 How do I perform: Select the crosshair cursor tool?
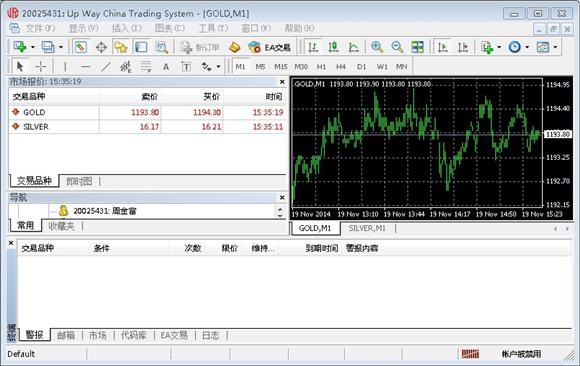click(41, 67)
